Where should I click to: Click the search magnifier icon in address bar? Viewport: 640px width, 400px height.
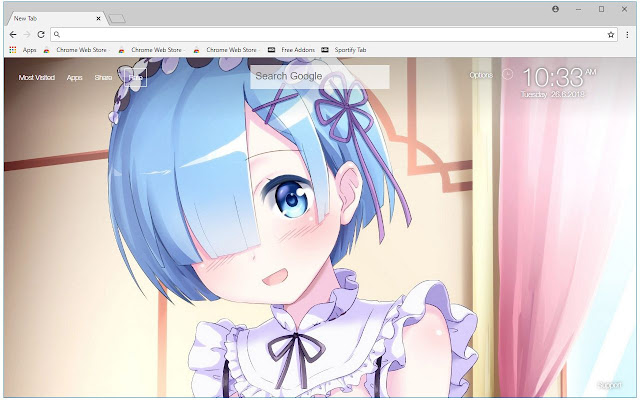[x=57, y=35]
